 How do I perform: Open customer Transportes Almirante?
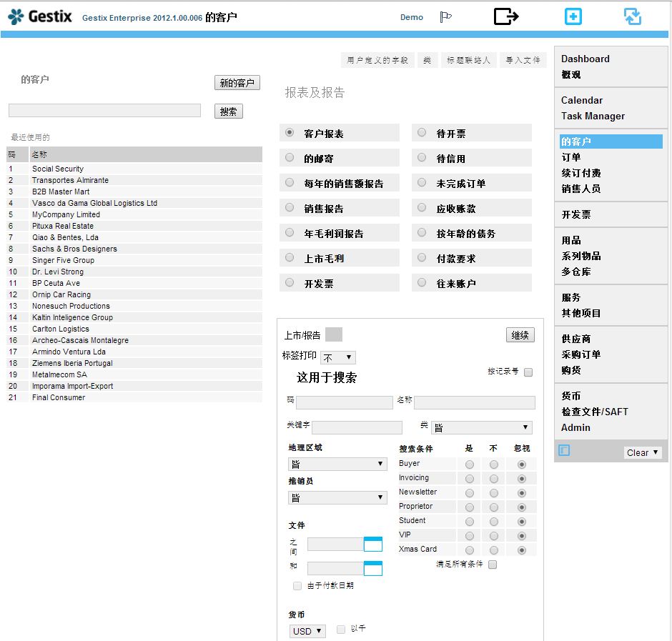pyautogui.click(x=70, y=180)
